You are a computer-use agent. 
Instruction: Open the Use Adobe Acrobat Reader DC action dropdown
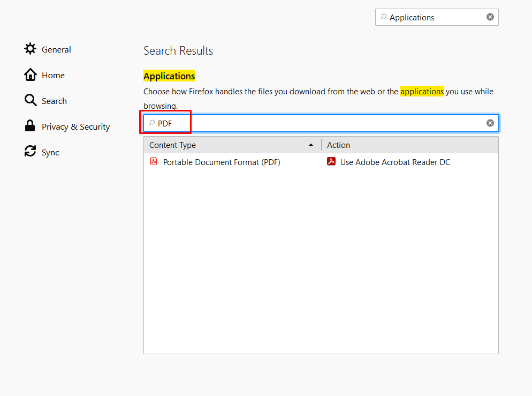click(x=409, y=162)
